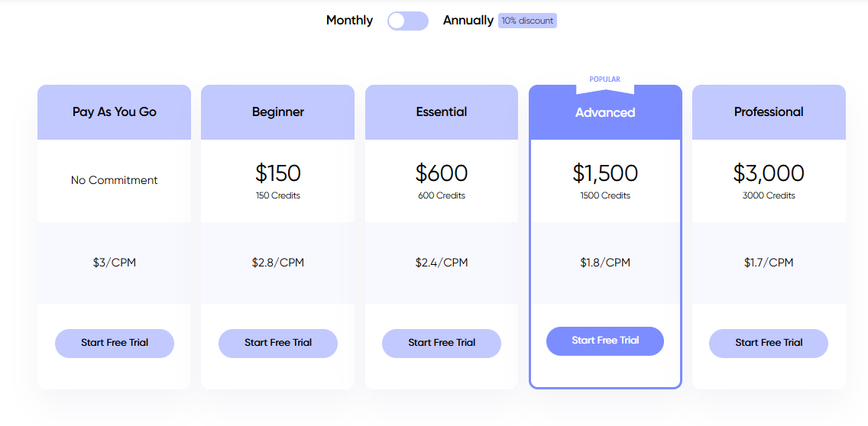
Task: Select the Pay As You Go plan header
Action: 115,111
